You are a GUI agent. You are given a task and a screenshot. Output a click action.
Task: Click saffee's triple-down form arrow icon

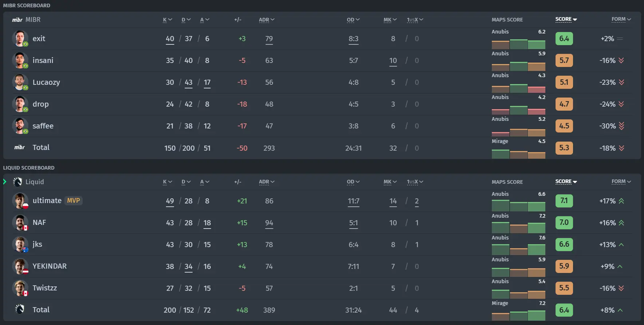(x=621, y=126)
